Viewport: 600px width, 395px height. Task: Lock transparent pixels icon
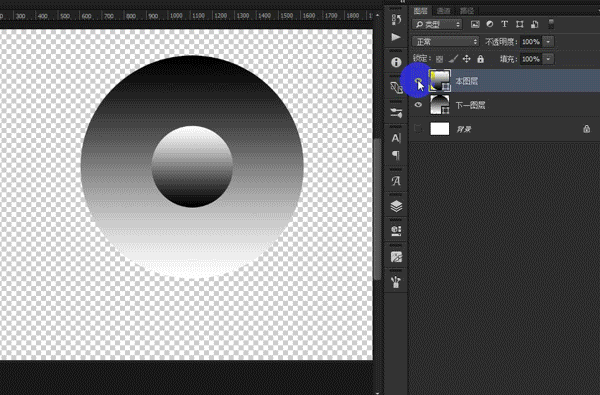(x=440, y=59)
